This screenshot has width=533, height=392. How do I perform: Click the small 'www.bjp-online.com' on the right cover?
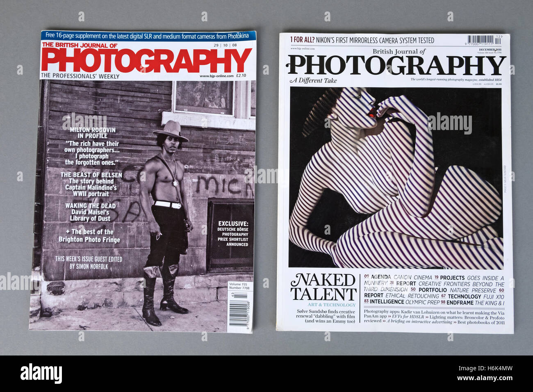[303, 49]
